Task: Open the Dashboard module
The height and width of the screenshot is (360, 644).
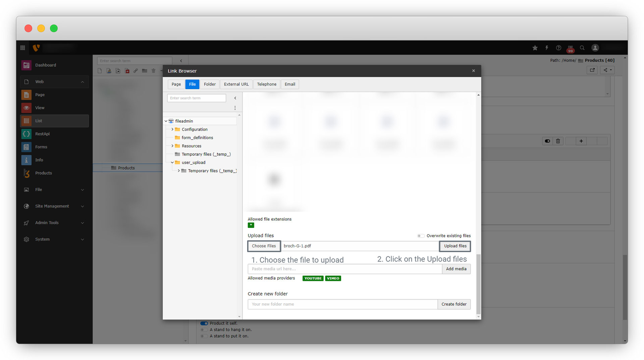Action: point(46,65)
